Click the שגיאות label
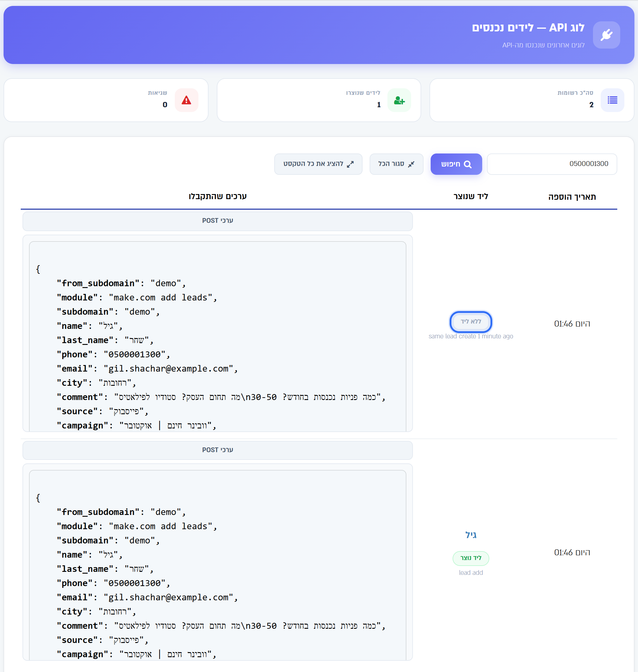Screen dimensions: 638x672 point(158,93)
